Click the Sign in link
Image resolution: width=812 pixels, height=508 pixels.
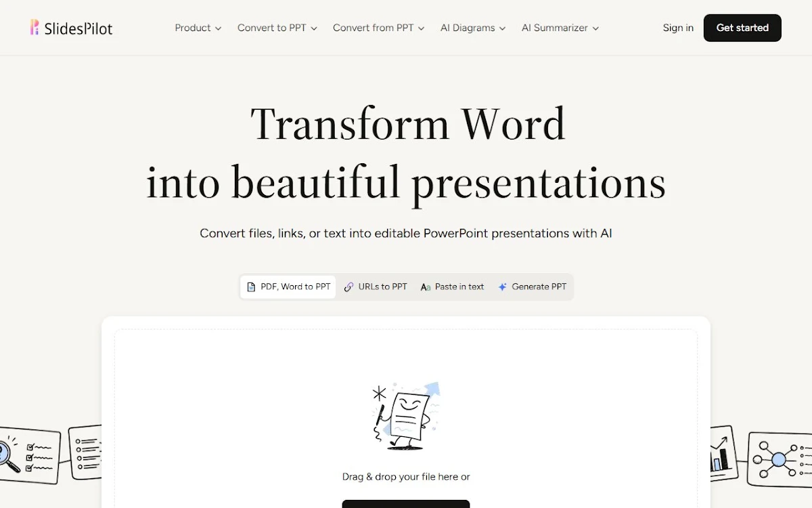point(678,28)
